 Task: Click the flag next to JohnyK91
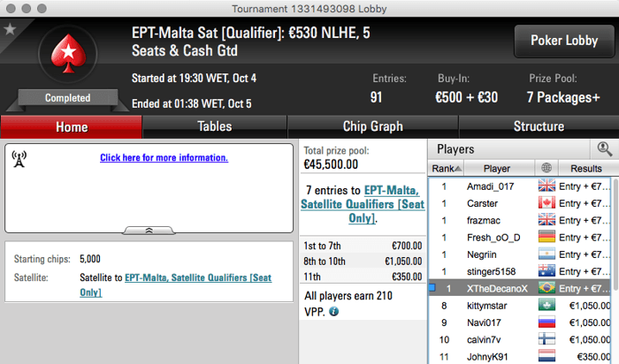(546, 356)
